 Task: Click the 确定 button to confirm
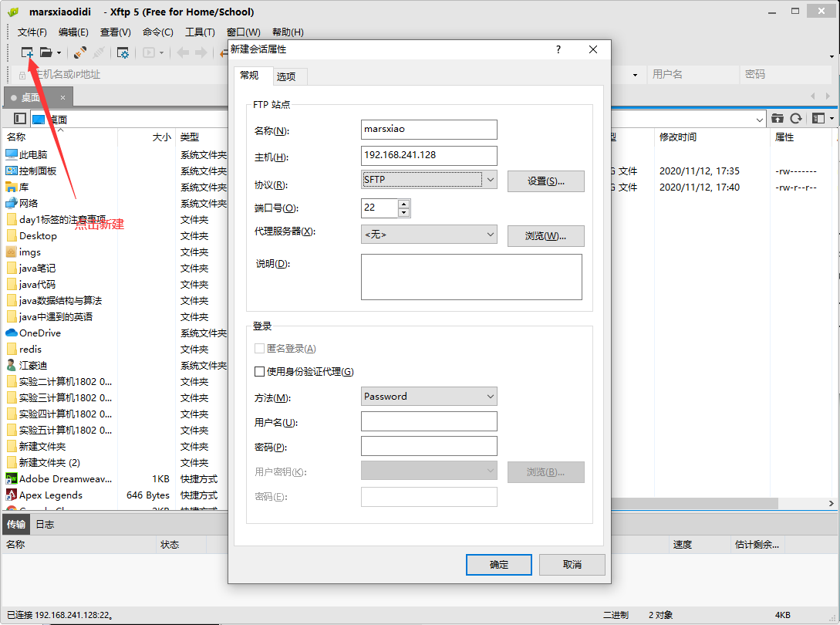pos(499,565)
